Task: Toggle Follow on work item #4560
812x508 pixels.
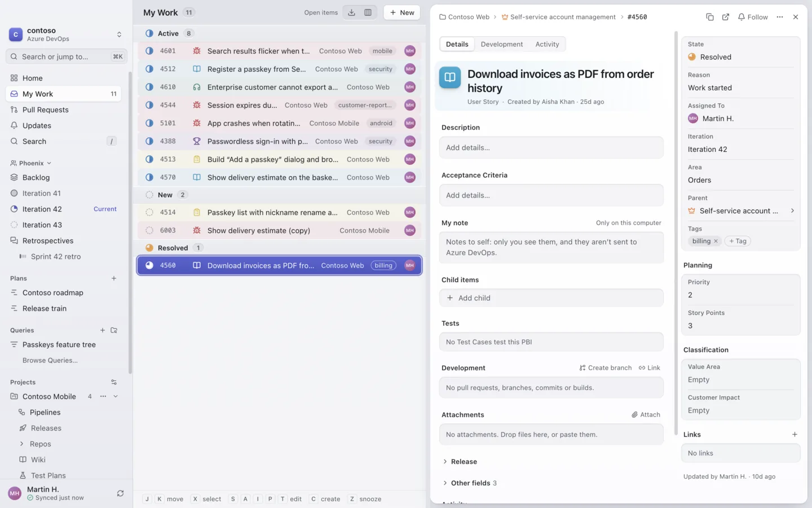Action: coord(753,17)
